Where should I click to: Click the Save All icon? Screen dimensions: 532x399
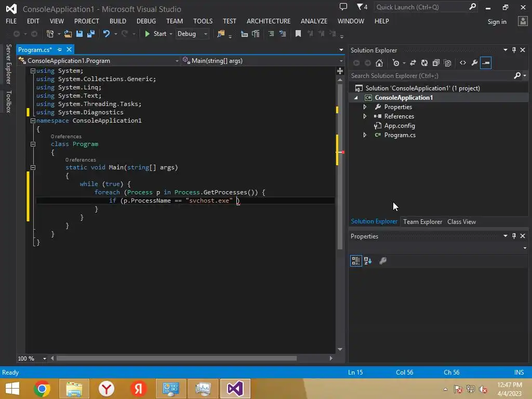point(90,34)
